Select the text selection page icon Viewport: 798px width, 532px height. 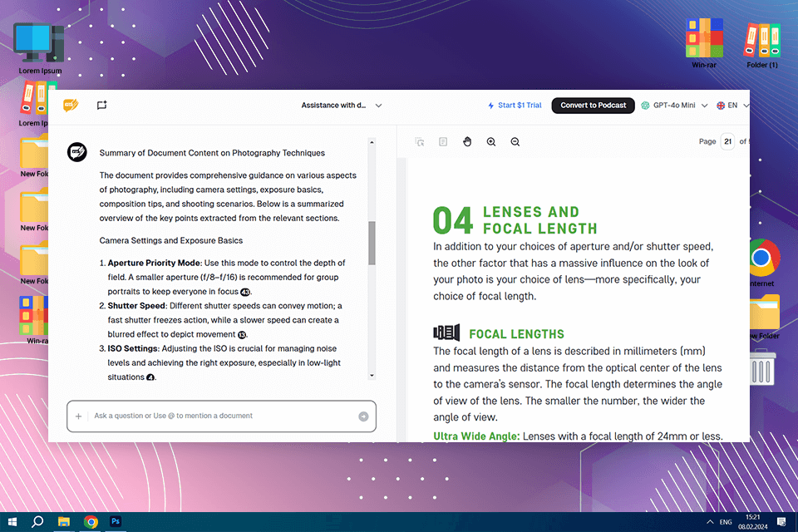(443, 141)
